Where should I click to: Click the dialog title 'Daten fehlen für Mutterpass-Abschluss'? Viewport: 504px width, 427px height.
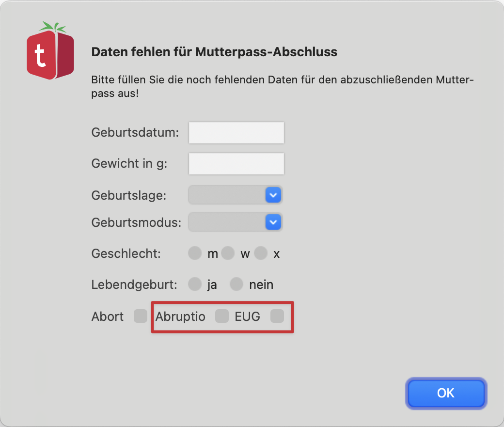point(214,52)
